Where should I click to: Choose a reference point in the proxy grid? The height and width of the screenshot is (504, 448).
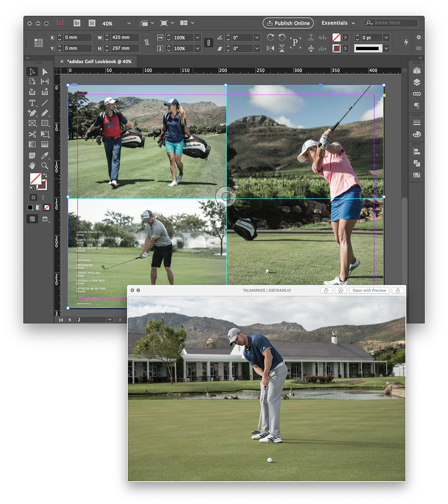pyautogui.click(x=38, y=43)
